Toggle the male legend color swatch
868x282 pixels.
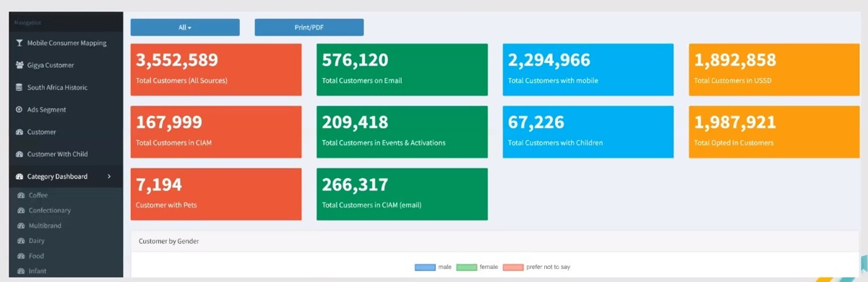425,268
